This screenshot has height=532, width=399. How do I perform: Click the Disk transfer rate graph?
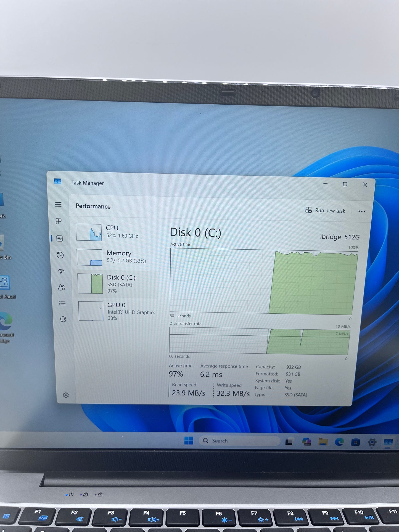coord(259,341)
